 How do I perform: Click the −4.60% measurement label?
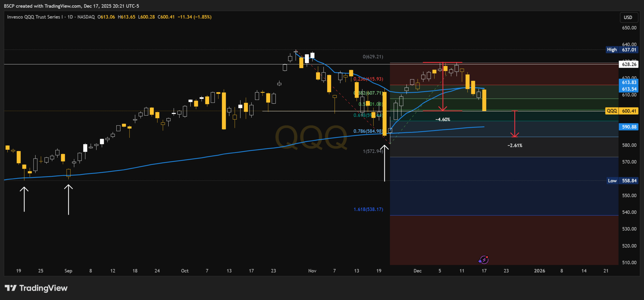(443, 120)
